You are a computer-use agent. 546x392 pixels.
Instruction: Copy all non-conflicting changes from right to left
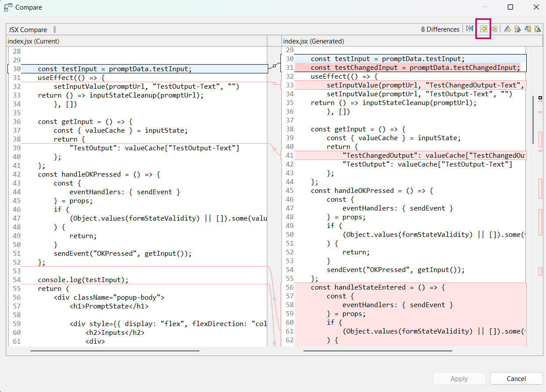pos(483,29)
